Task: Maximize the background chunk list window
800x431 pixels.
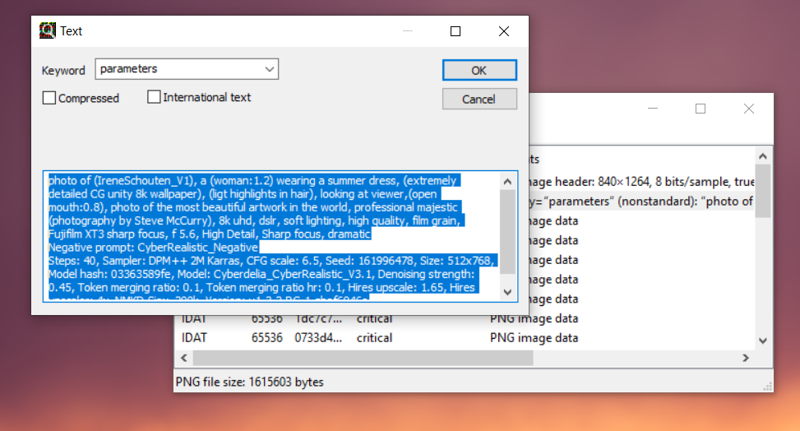Action: tap(701, 109)
